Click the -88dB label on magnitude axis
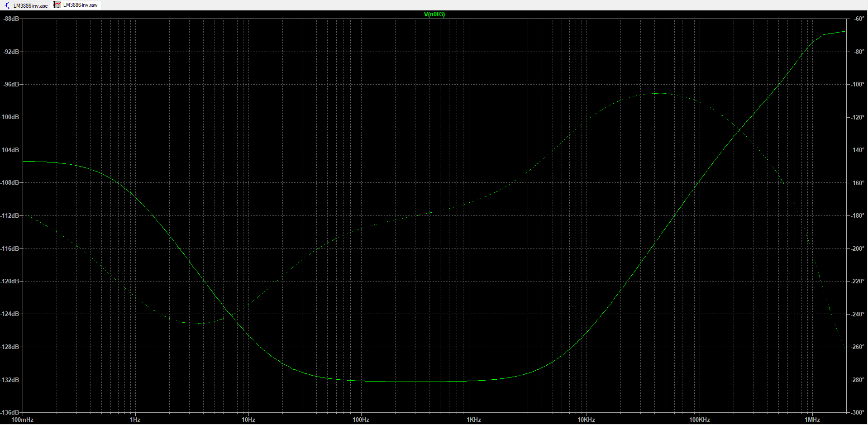The width and height of the screenshot is (868, 425). (x=11, y=19)
